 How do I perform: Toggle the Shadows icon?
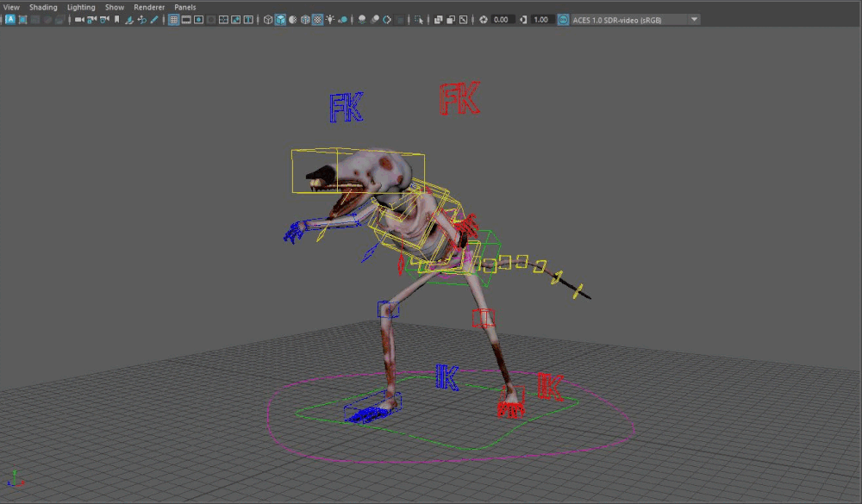click(342, 20)
